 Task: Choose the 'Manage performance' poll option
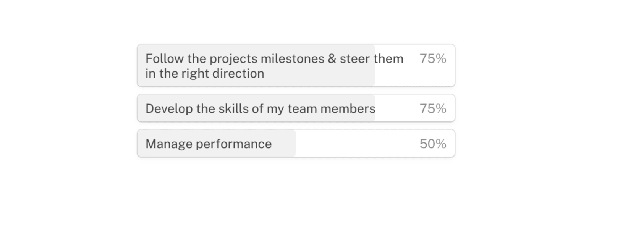[x=296, y=143]
